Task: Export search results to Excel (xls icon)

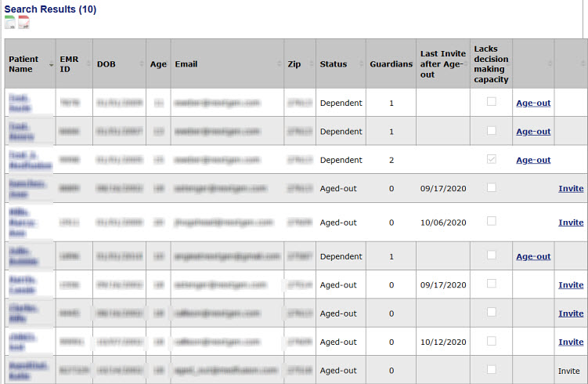Action: [10, 22]
